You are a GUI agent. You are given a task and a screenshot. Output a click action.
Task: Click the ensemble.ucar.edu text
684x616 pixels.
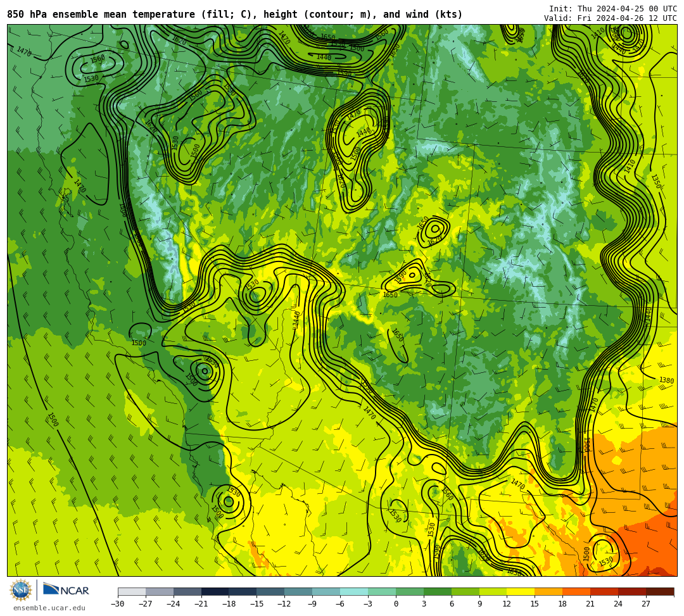click(49, 608)
